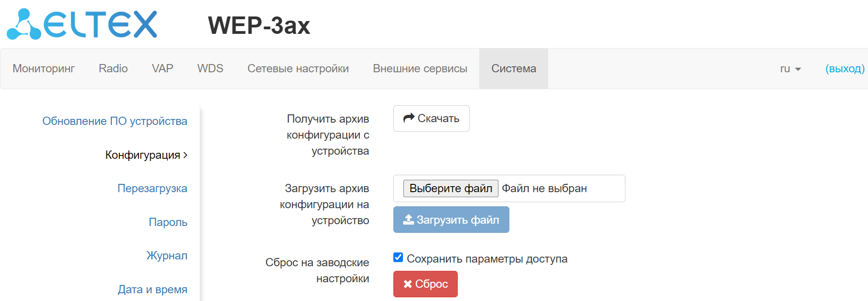Go to the WDS tab
Viewport: 868px width, 301px height.
tap(210, 69)
